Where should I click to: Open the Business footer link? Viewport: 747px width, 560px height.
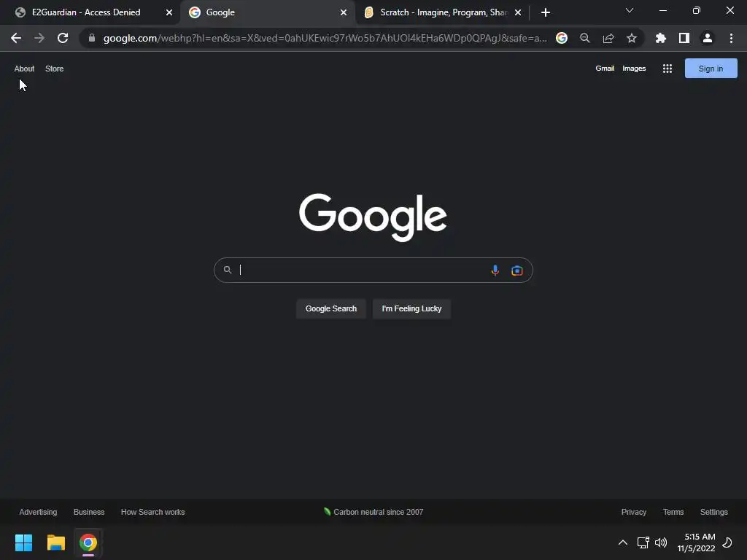[89, 512]
